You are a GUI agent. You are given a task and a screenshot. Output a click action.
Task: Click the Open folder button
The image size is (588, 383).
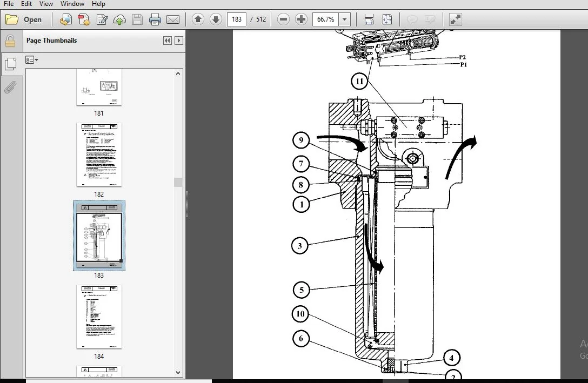(x=24, y=19)
